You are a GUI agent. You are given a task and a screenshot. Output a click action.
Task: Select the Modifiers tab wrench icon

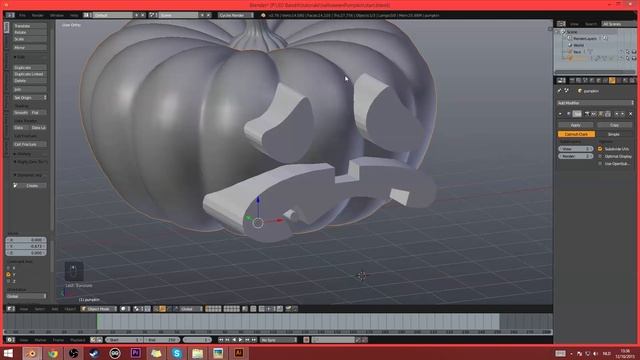[x=612, y=80]
